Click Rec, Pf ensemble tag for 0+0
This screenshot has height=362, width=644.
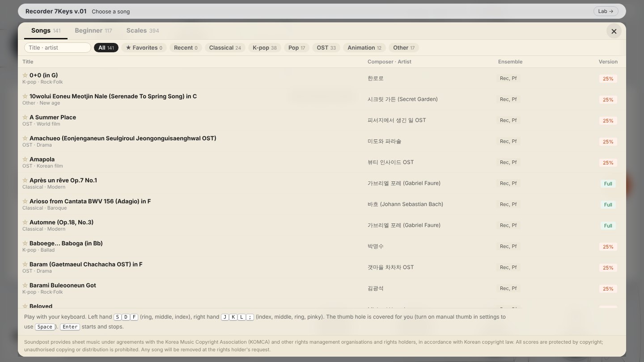pyautogui.click(x=508, y=78)
